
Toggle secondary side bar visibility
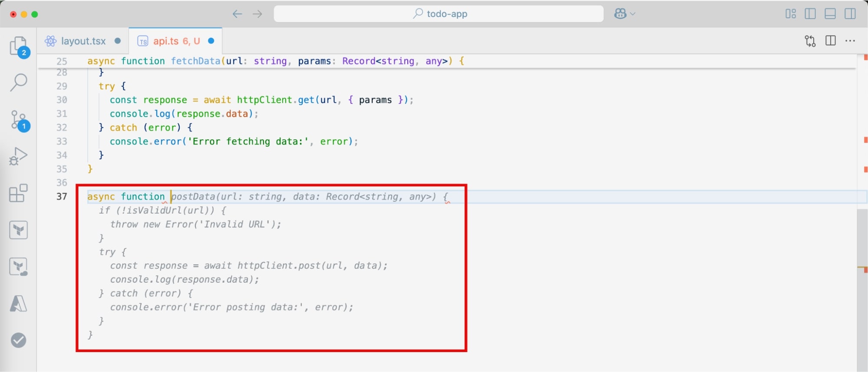pyautogui.click(x=850, y=14)
